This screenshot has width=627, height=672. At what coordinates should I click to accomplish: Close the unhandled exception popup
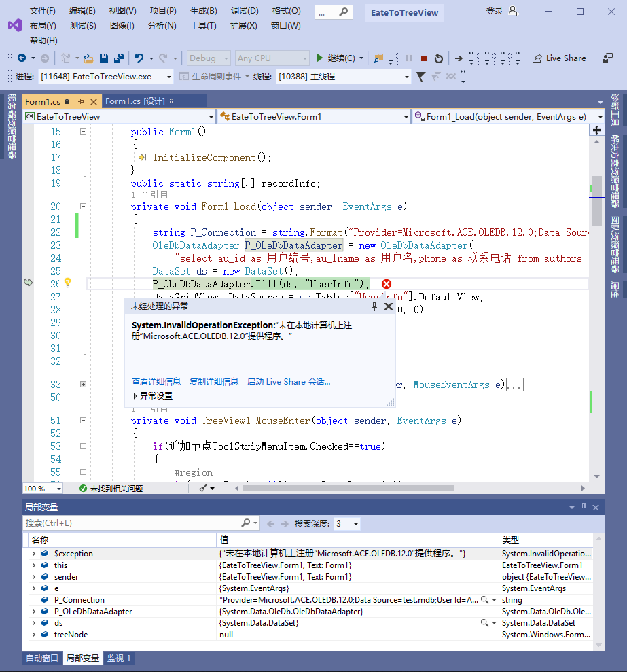point(389,306)
